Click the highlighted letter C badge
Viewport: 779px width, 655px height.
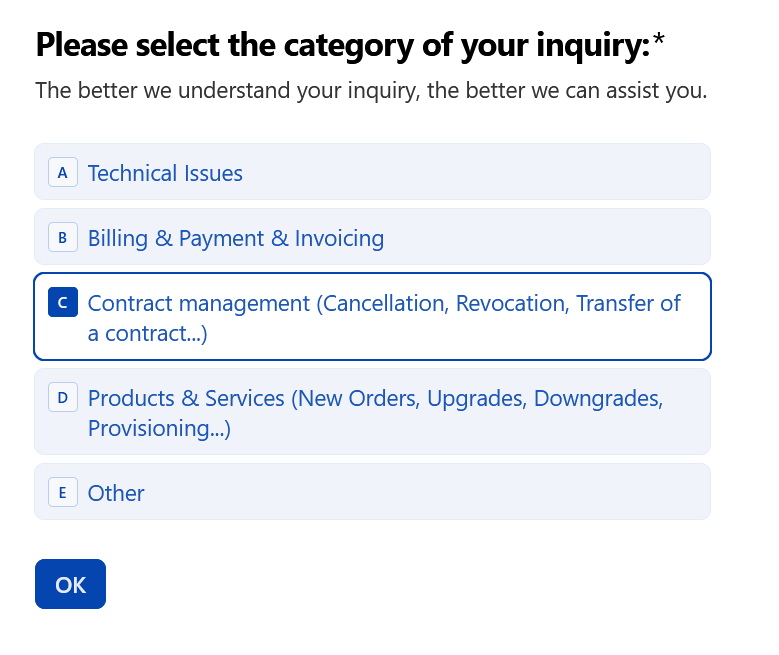click(x=62, y=303)
